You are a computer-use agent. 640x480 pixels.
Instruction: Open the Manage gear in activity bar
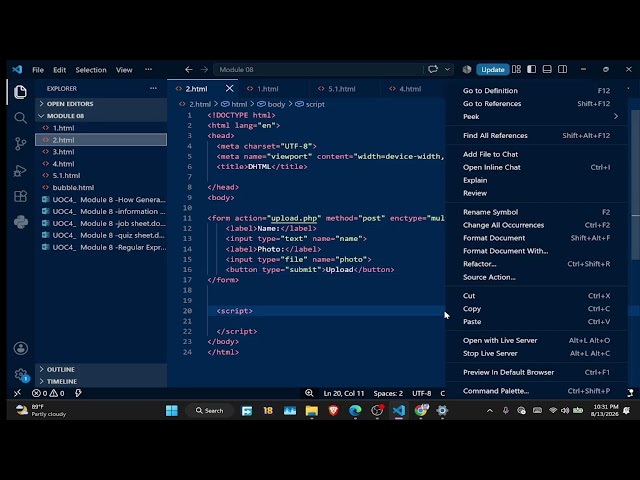tap(21, 374)
